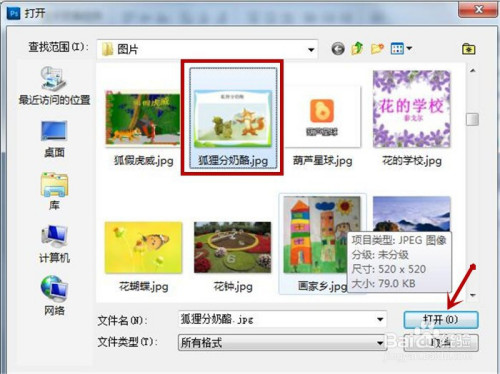The height and width of the screenshot is (374, 500).
Task: Click the file name label 花的学校.jpg
Action: (x=412, y=161)
